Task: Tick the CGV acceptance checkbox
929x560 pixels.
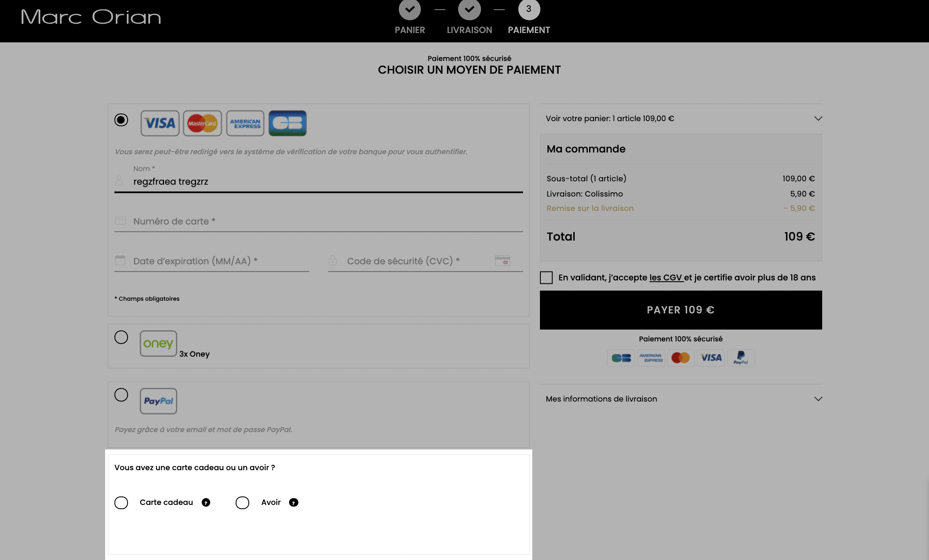Action: click(x=546, y=278)
